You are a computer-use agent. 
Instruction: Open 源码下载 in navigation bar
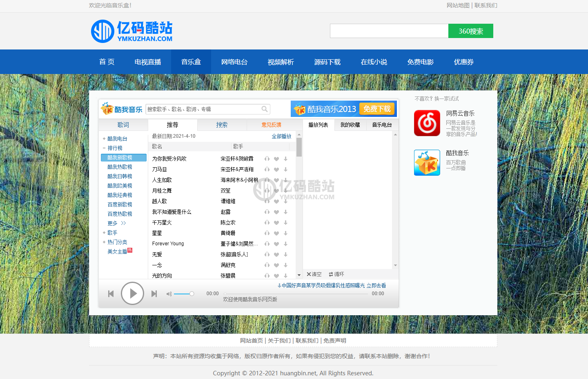(327, 62)
